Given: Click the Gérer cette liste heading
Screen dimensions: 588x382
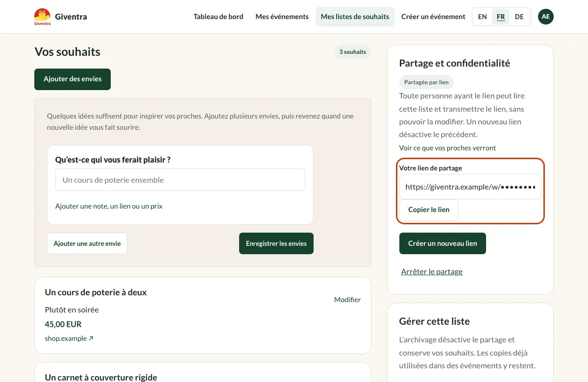Looking at the screenshot, I should tap(435, 321).
